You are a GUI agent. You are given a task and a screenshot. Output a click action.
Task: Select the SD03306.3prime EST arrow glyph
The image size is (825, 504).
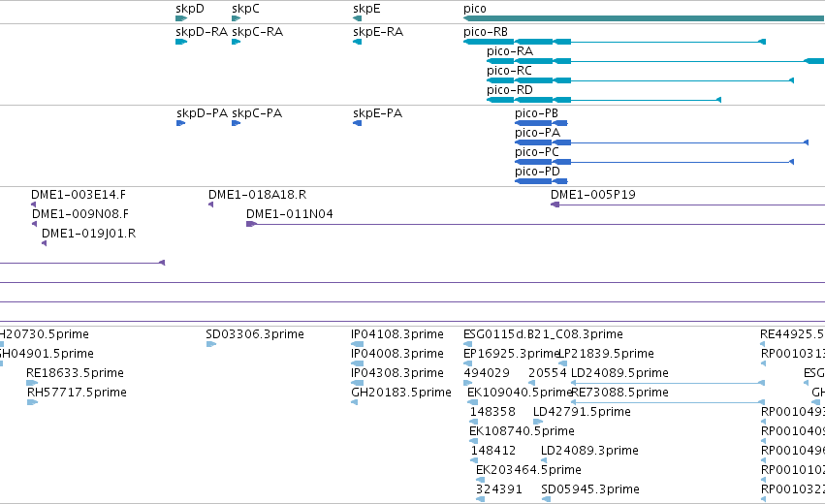(211, 344)
